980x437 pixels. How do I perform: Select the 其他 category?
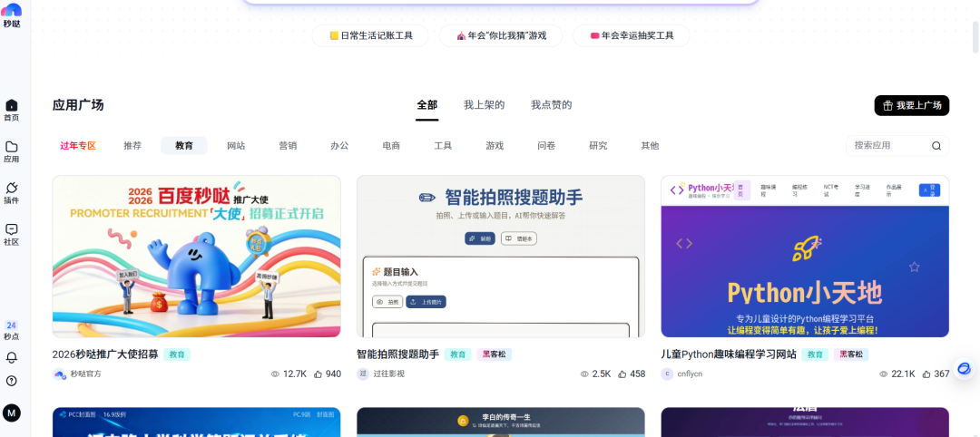[650, 145]
